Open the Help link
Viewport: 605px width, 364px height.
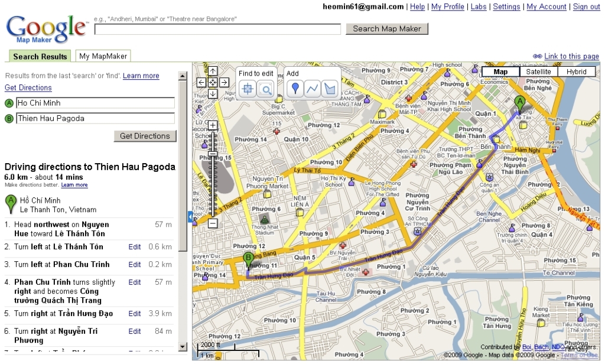417,6
